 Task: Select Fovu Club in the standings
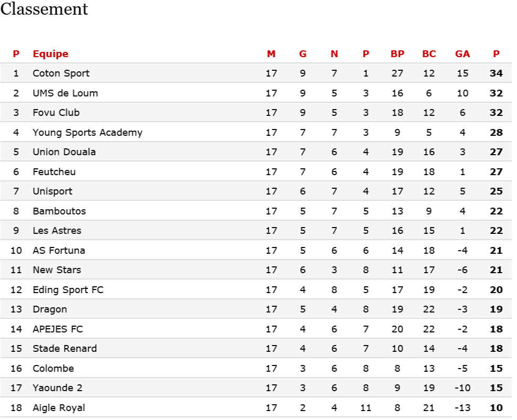(56, 113)
